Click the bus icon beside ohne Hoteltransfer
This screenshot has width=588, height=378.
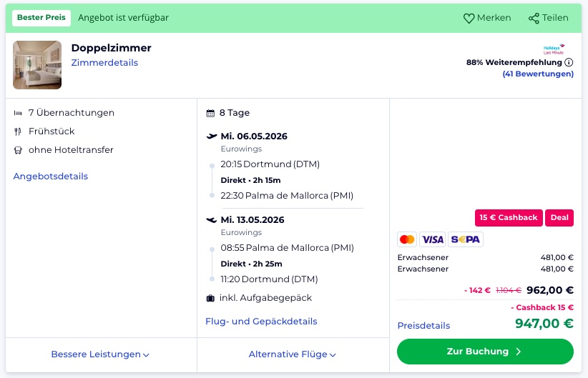[x=18, y=150]
